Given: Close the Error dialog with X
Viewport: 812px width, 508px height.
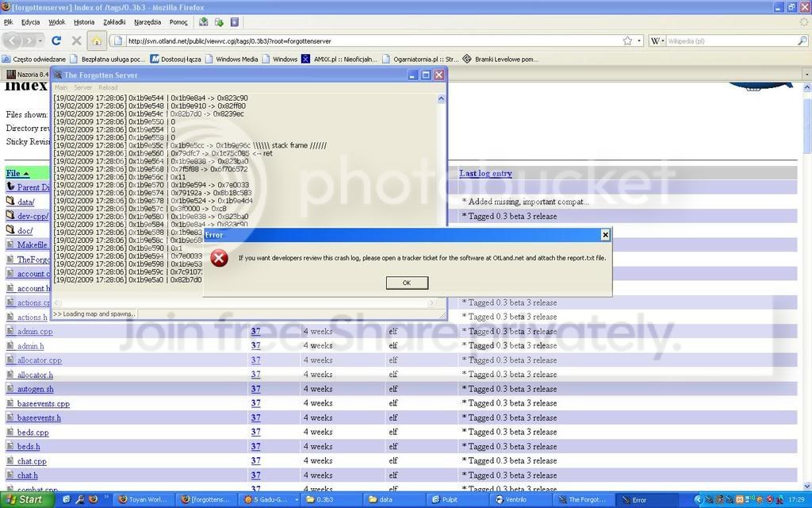Looking at the screenshot, I should (605, 235).
